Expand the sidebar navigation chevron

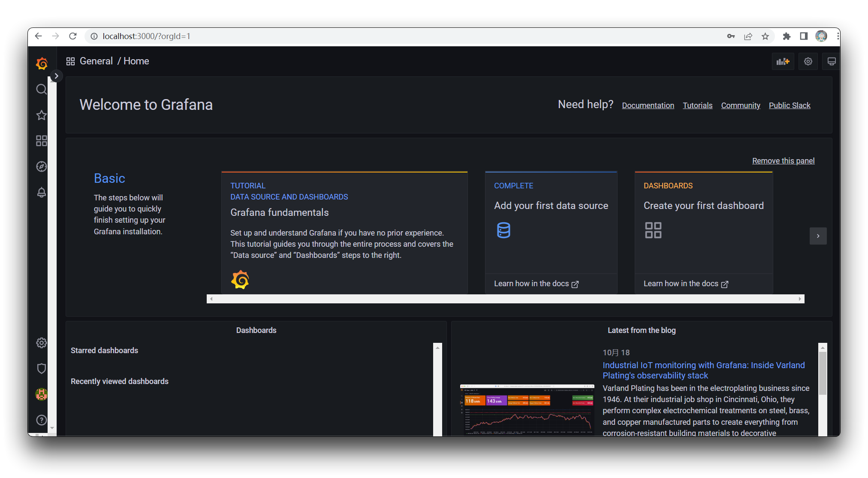[56, 76]
